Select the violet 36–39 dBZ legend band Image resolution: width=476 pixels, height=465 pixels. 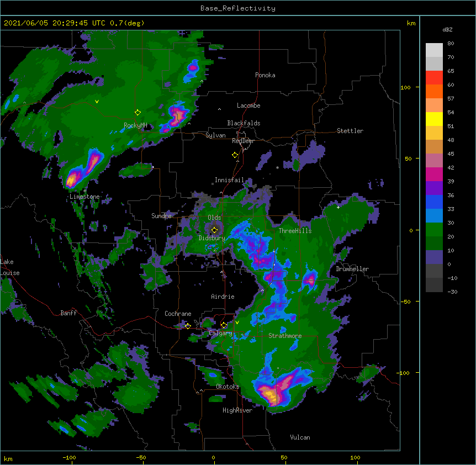pyautogui.click(x=434, y=188)
